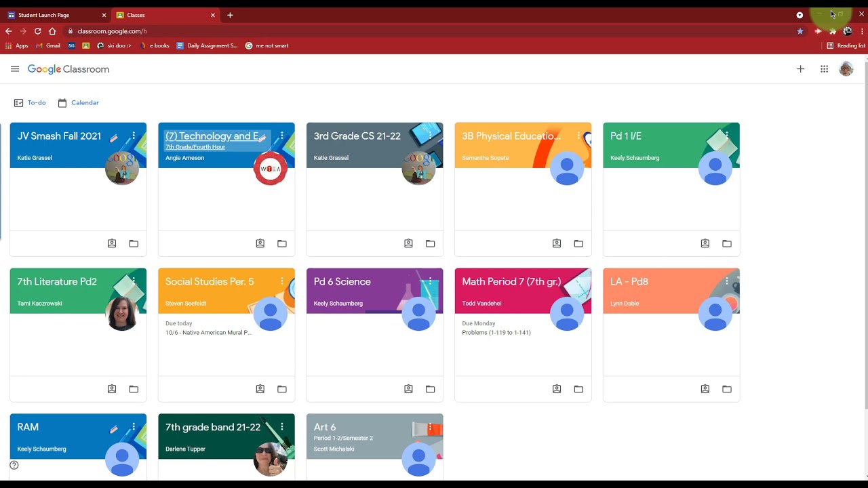
Task: Open the Drive folder for Pd 6 Science
Action: click(x=430, y=389)
